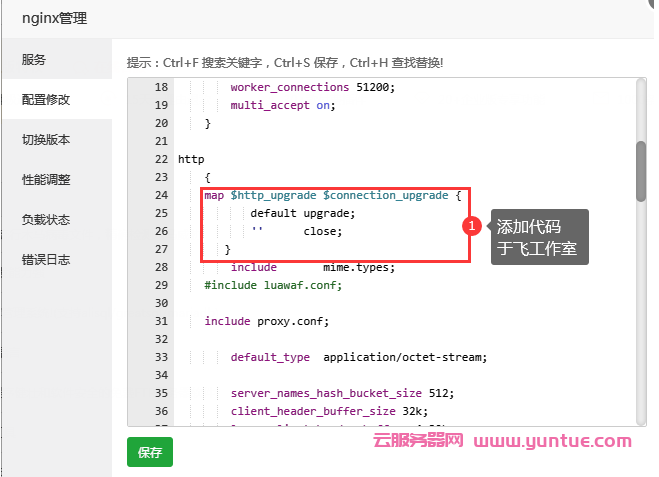Screen dimensions: 659x477
Task: Place cursor on worker_connections 51200 line
Action: pyautogui.click(x=312, y=87)
